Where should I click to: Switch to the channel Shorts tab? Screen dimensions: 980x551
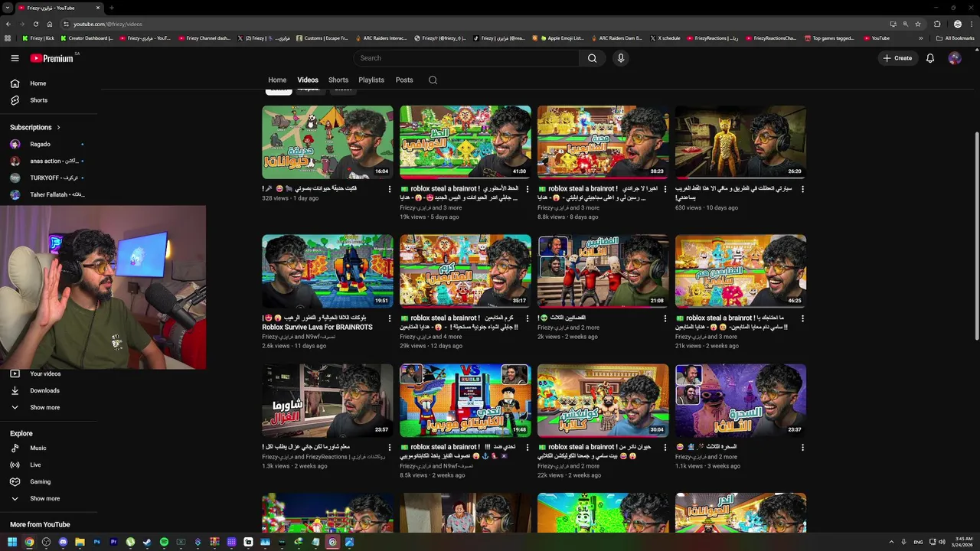[x=338, y=80]
